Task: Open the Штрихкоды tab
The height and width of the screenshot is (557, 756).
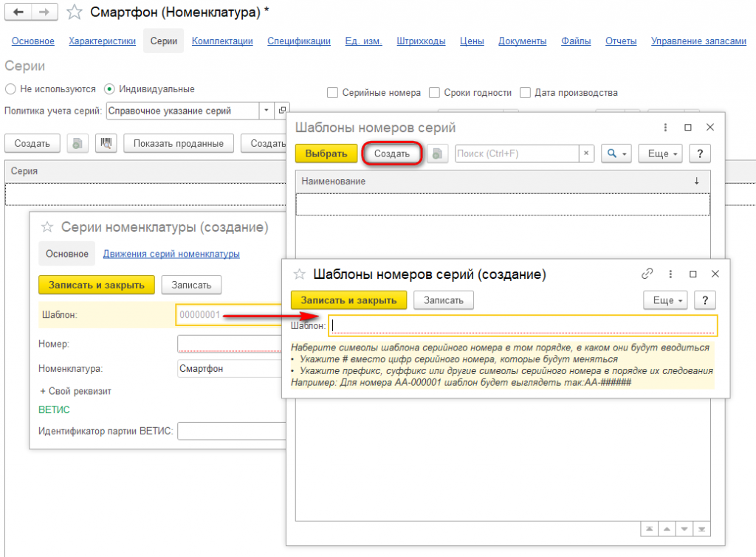Action: click(421, 41)
